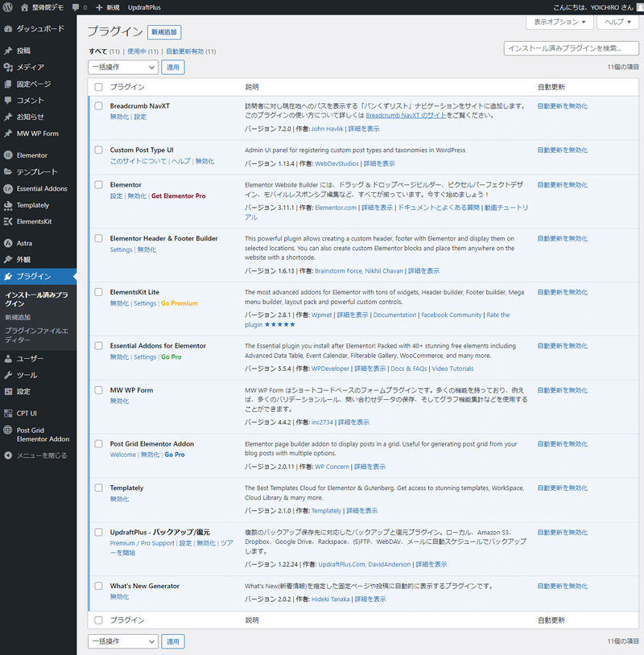Click the MW WP Form sidebar icon

[8, 134]
